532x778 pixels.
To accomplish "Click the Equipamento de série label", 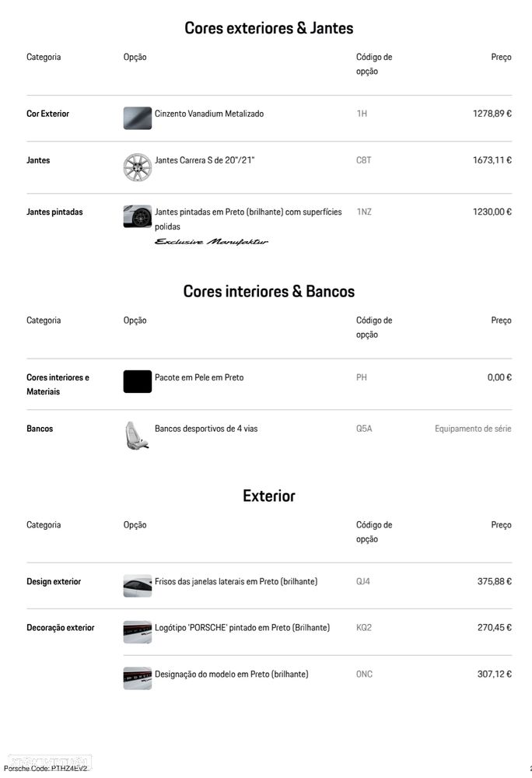I will 473,429.
